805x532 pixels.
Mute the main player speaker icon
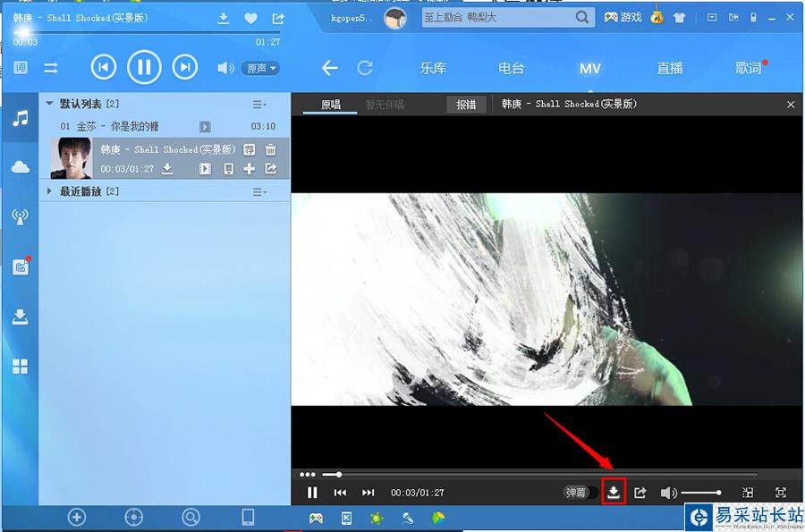pyautogui.click(x=225, y=68)
